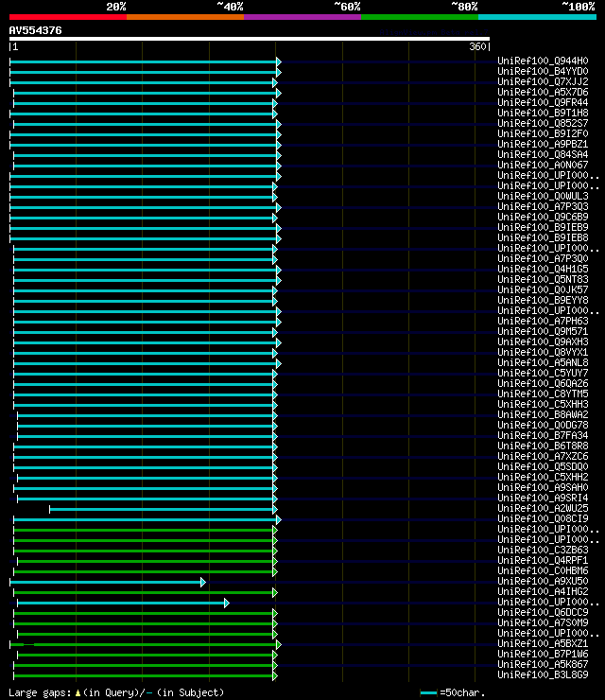Select hit label UniRef100_B7FA34
The image size is (605, 700).
pyautogui.click(x=543, y=435)
